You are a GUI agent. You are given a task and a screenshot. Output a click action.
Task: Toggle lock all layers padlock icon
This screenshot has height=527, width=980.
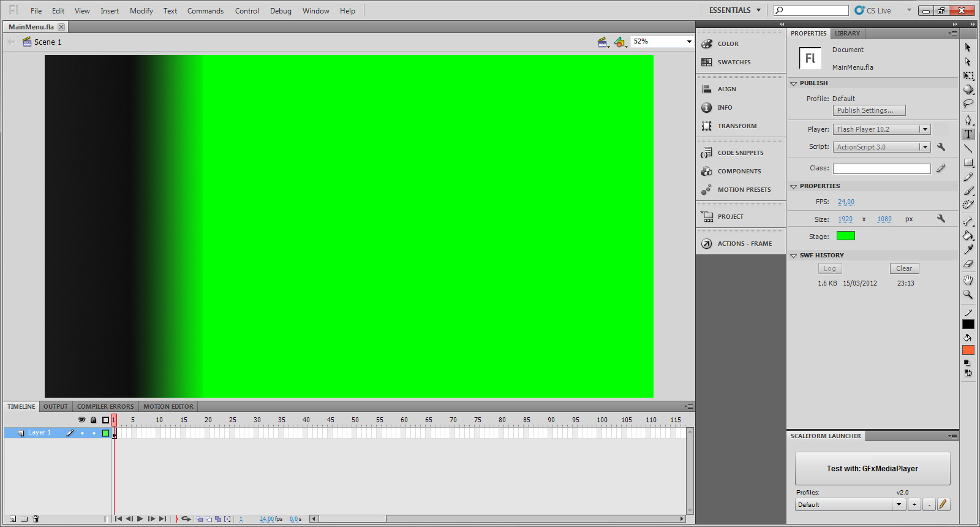click(x=93, y=420)
